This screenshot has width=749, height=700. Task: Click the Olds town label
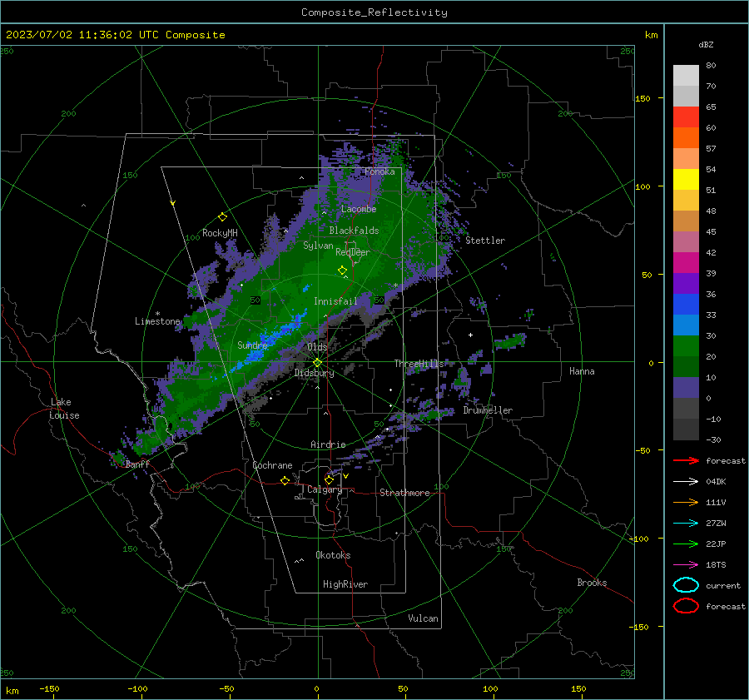click(x=317, y=346)
